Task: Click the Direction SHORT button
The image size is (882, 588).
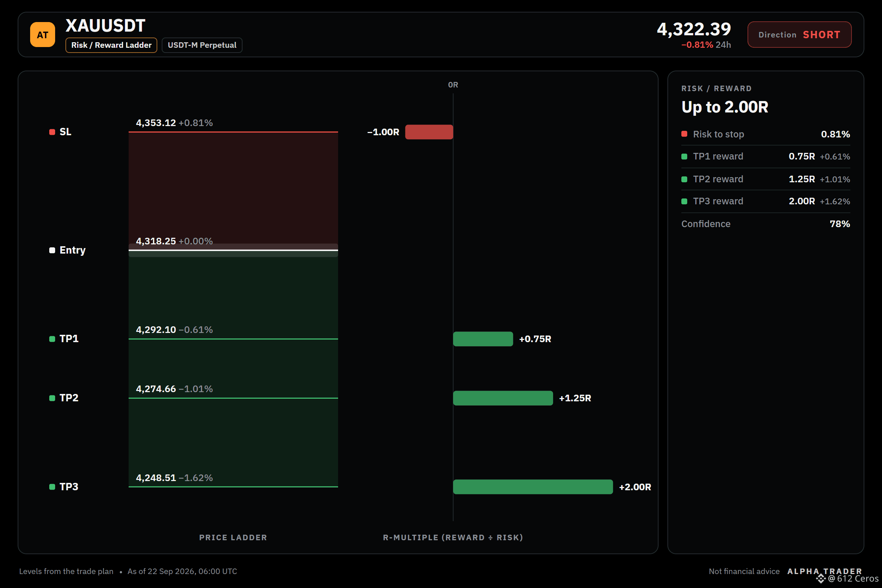Action: (x=799, y=35)
